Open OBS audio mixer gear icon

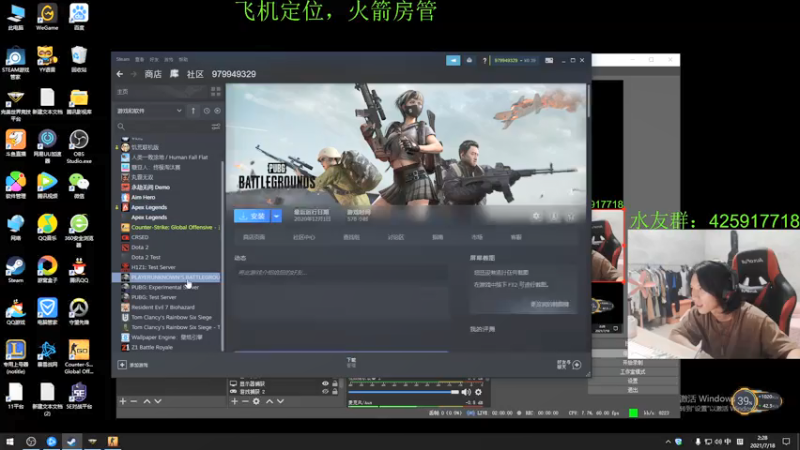click(478, 392)
